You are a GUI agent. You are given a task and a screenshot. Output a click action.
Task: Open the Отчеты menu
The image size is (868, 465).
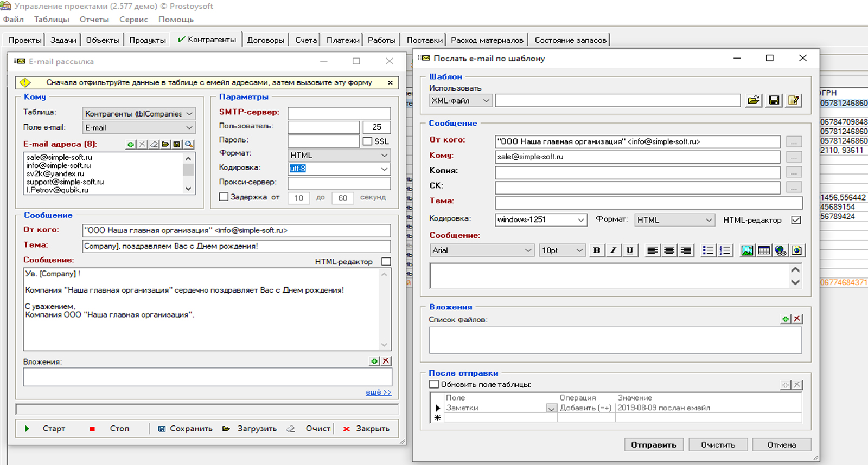(x=94, y=20)
